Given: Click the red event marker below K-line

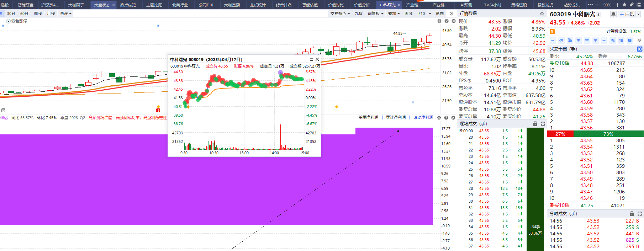Looking at the screenshot, I should tap(158, 110).
